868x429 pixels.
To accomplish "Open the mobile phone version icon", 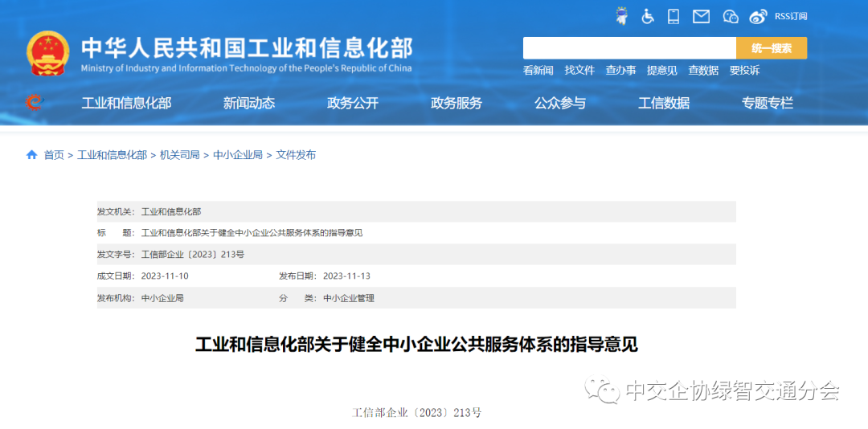I will [x=674, y=16].
